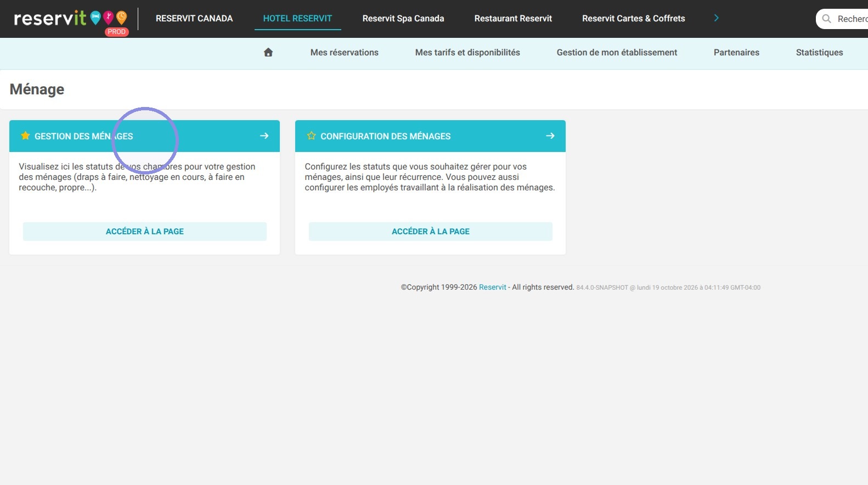Viewport: 868px width, 485px height.
Task: Click Accéder à la page under Configuration des ménages
Action: point(431,232)
